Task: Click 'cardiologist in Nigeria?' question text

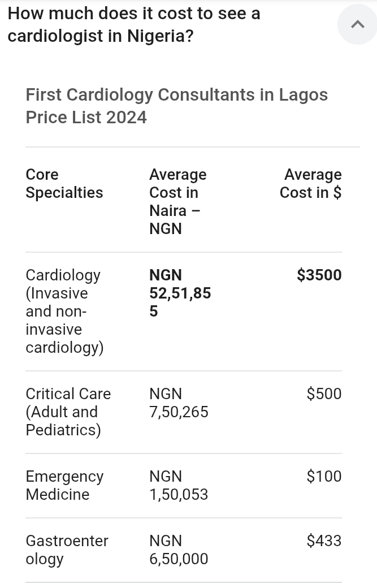Action: pyautogui.click(x=101, y=36)
